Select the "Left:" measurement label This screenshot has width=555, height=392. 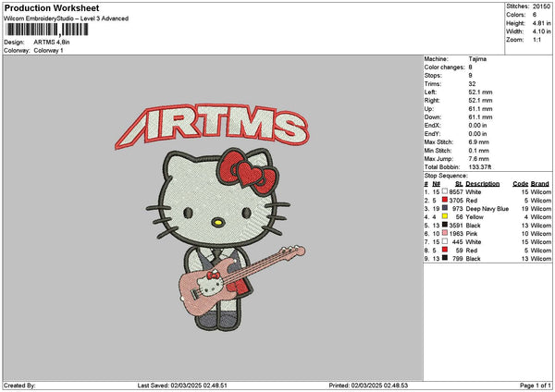pyautogui.click(x=430, y=92)
